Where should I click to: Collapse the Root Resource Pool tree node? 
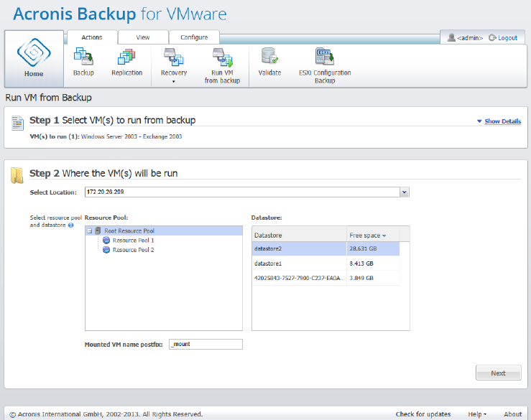(89, 230)
